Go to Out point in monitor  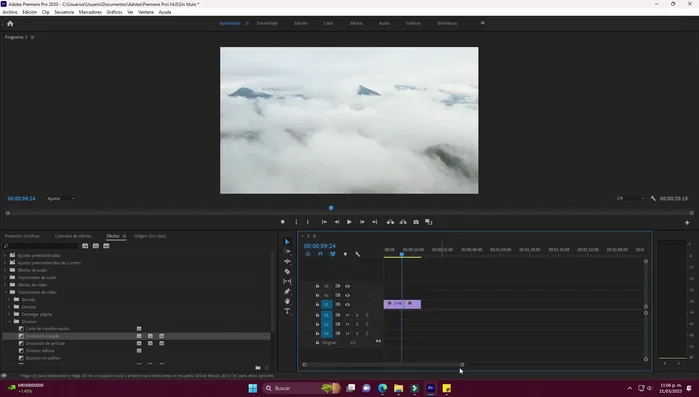374,222
